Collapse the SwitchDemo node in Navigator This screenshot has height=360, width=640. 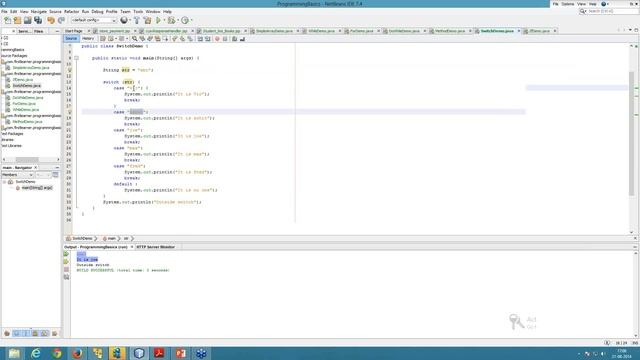pyautogui.click(x=4, y=182)
